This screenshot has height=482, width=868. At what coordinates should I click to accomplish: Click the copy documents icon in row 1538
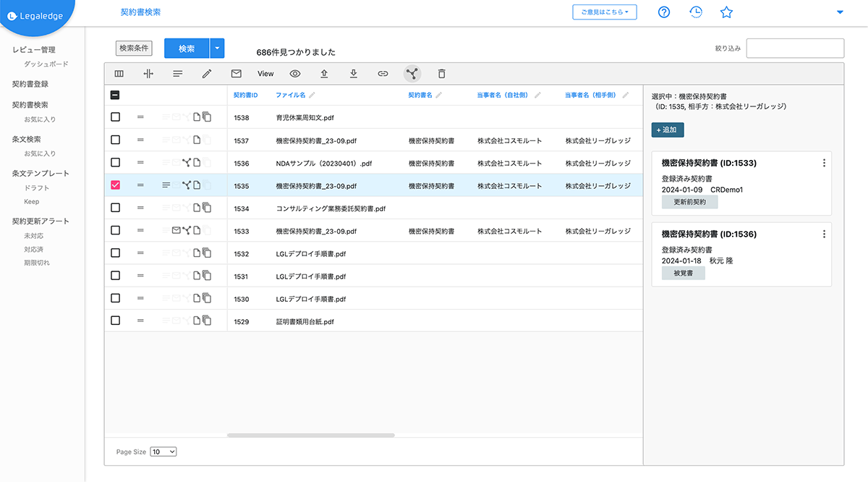click(x=207, y=117)
